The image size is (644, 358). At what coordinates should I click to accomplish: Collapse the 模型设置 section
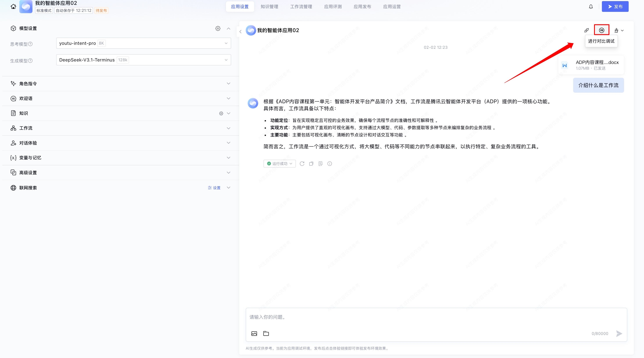tap(228, 28)
